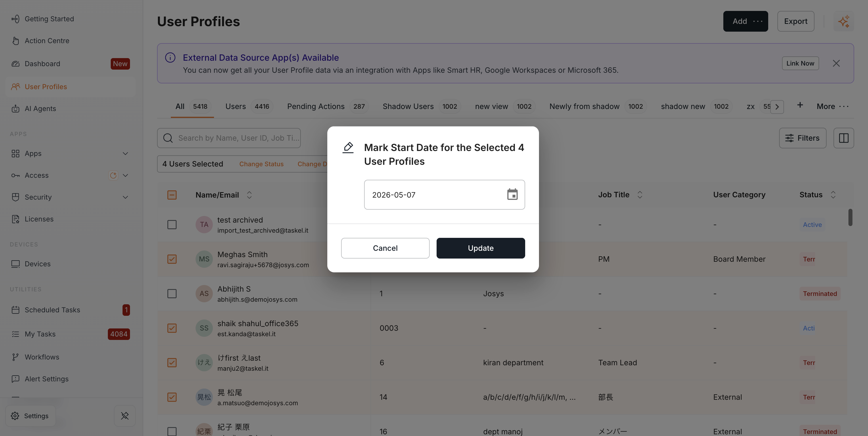This screenshot has width=868, height=436.
Task: Go to Dashboard in sidebar
Action: [42, 64]
